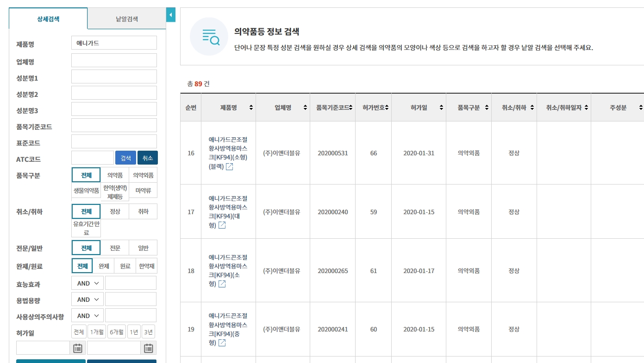Viewport: 644px width, 363px height.
Task: Click the 품목기준코드 input field
Action: click(x=114, y=125)
